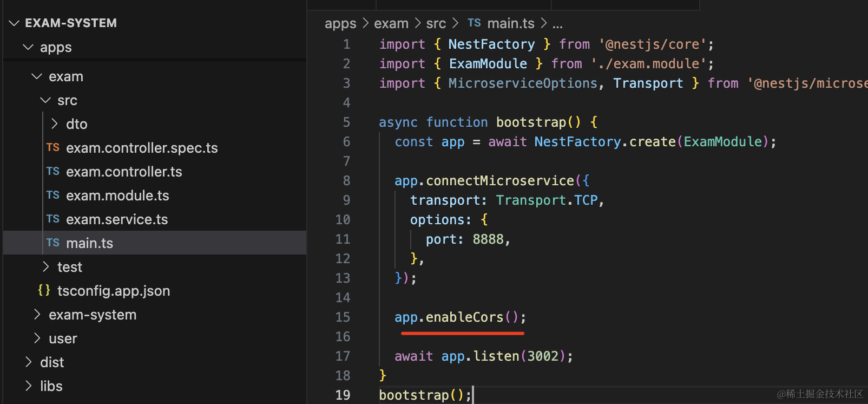
Task: Click line number 8 in the gutter
Action: click(346, 181)
